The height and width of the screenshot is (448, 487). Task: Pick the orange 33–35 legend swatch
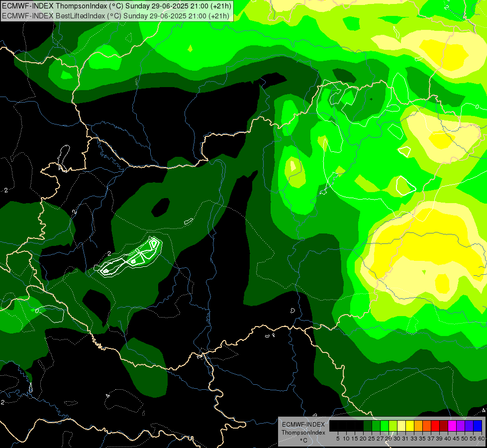(x=418, y=426)
